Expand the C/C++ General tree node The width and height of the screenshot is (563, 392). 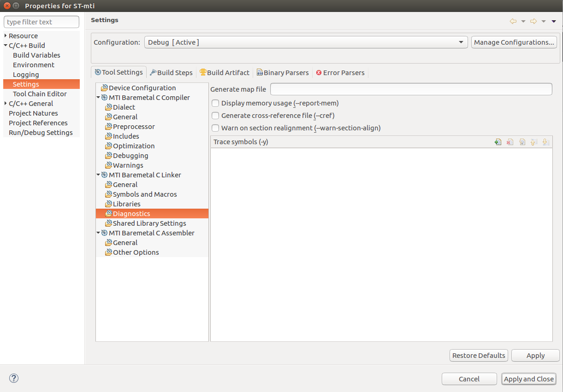(x=6, y=104)
